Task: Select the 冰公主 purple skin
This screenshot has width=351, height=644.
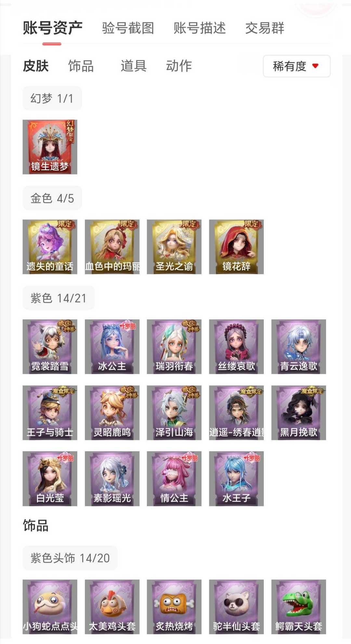Action: pos(112,346)
